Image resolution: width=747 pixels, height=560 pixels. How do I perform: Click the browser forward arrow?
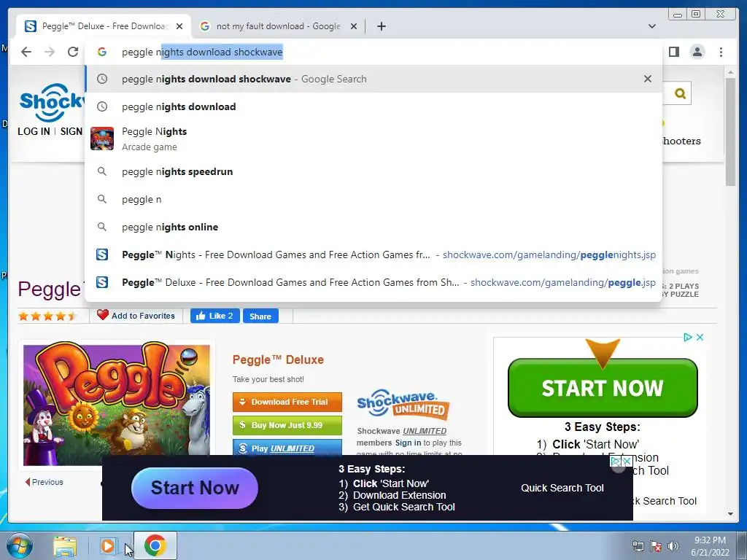[x=50, y=52]
